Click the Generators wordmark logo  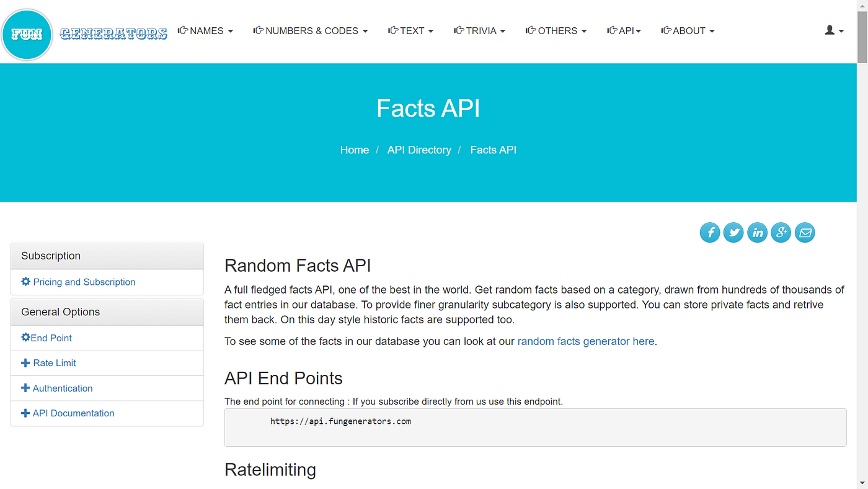pyautogui.click(x=113, y=34)
